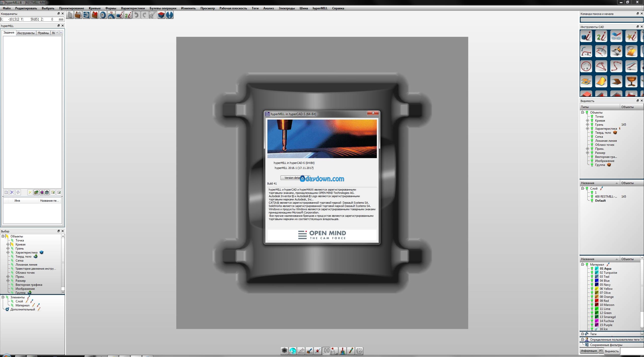Click the red-blue cube icon in top toolbar
The height and width of the screenshot is (357, 644).
tap(161, 15)
